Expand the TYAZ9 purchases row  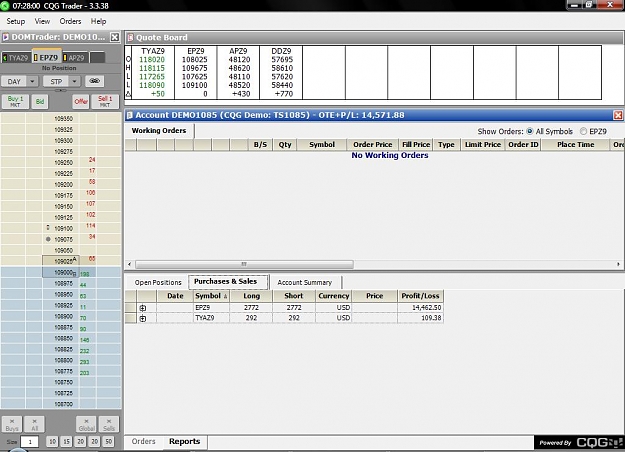tap(143, 318)
